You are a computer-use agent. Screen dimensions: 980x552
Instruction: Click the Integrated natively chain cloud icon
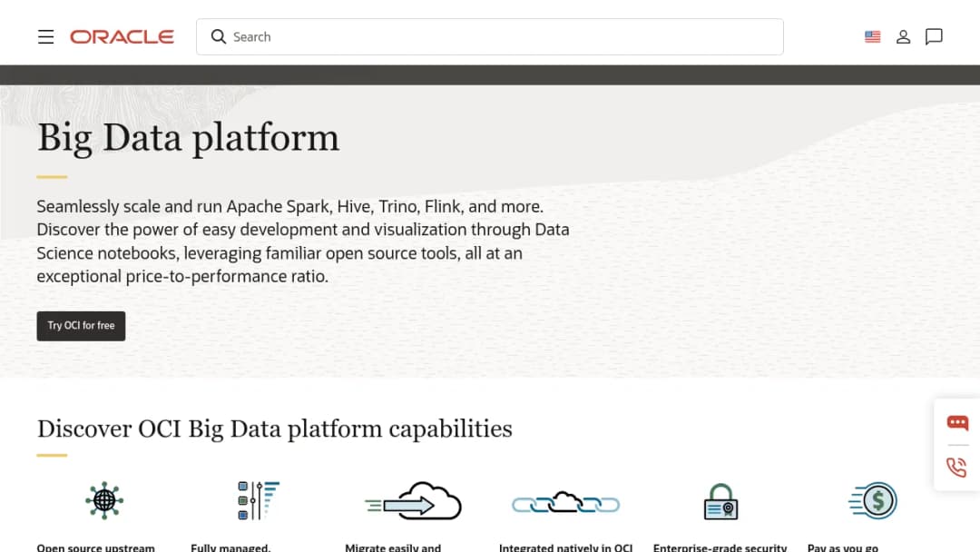[x=565, y=502]
